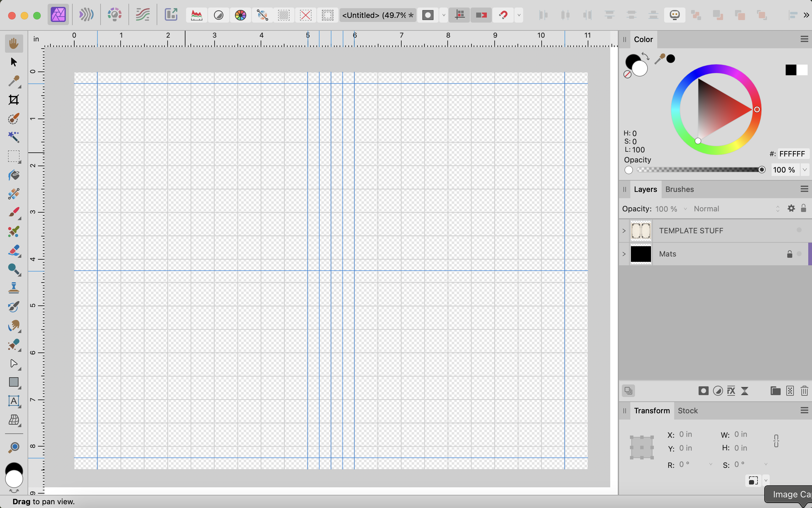Viewport: 812px width, 508px height.
Task: Toggle the Force Pixel Alignment button
Action: pyautogui.click(x=459, y=15)
